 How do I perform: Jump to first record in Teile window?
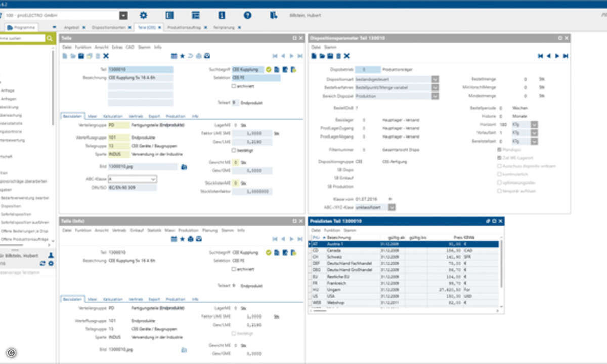(275, 56)
